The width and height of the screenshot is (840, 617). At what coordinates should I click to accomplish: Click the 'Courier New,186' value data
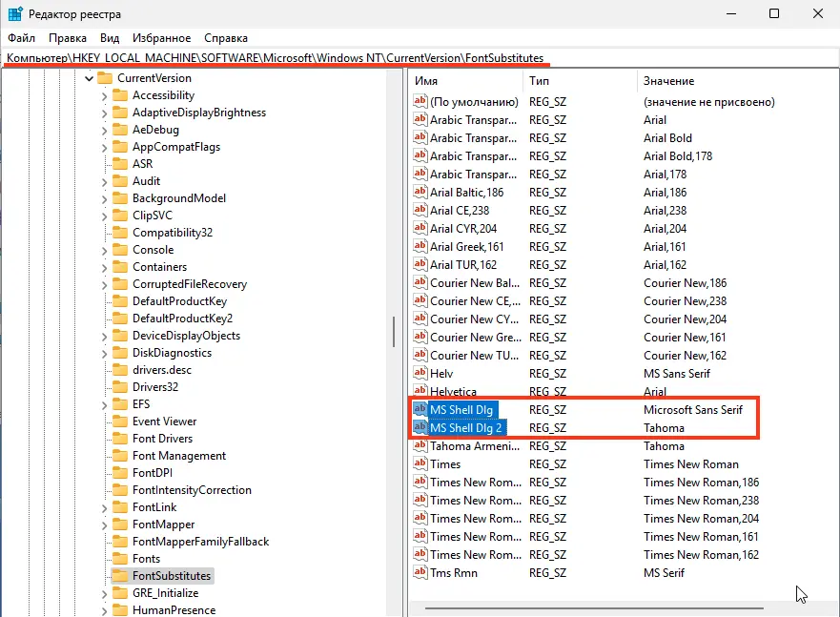coord(685,283)
